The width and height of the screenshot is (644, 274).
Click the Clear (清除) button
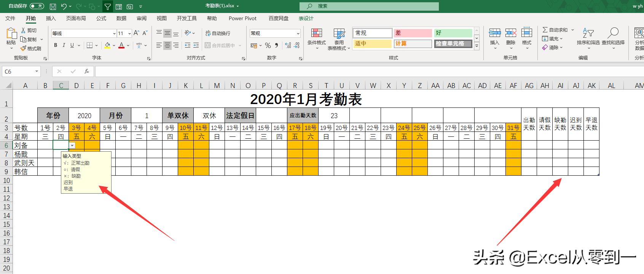pyautogui.click(x=551, y=47)
